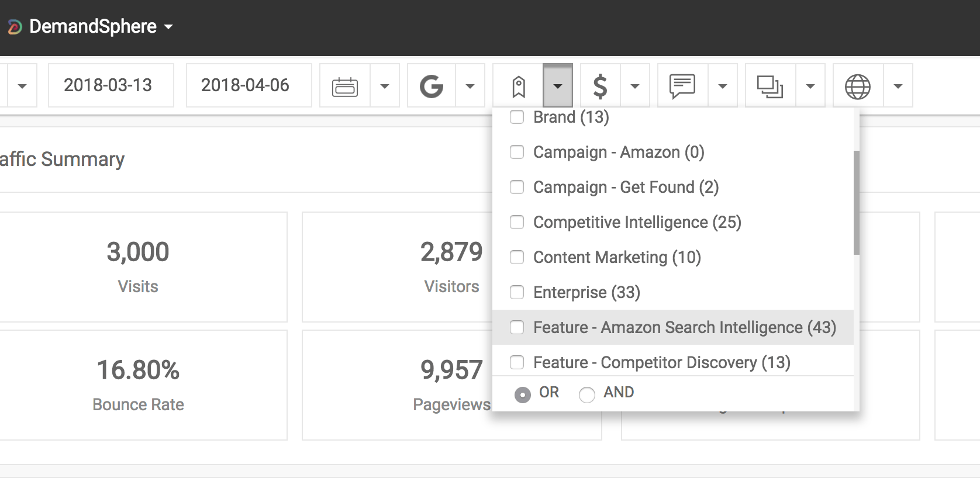
Task: Click the globe region icon
Action: 858,86
